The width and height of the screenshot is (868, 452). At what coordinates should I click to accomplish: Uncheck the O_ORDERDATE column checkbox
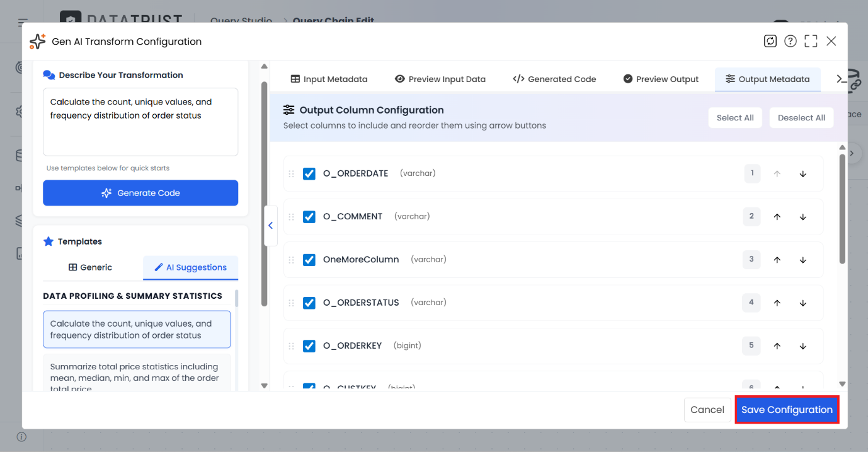pos(309,173)
